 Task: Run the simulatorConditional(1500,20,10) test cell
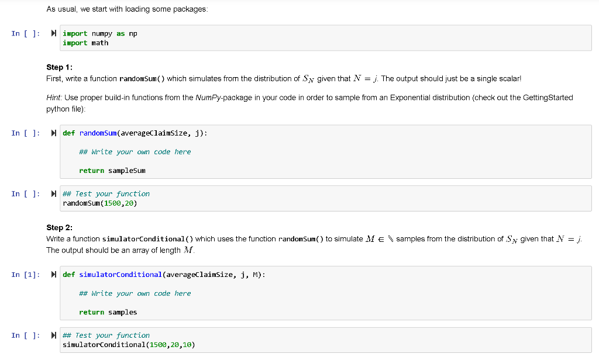53,335
